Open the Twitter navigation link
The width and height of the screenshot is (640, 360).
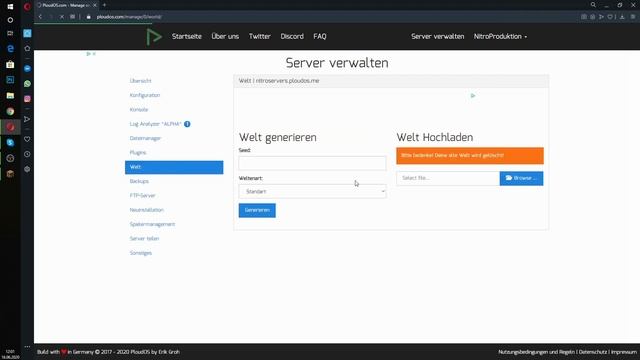260,36
